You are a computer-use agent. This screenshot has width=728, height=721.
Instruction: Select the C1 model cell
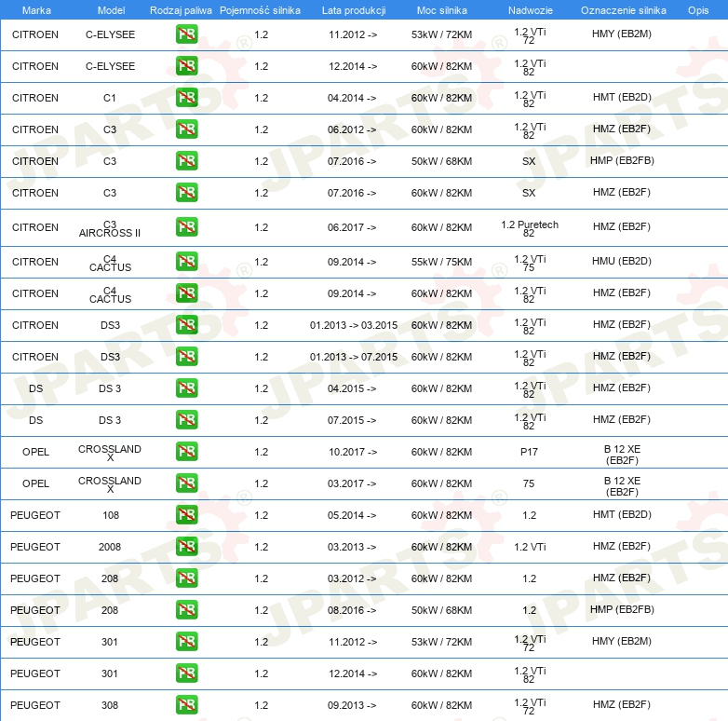pyautogui.click(x=110, y=98)
